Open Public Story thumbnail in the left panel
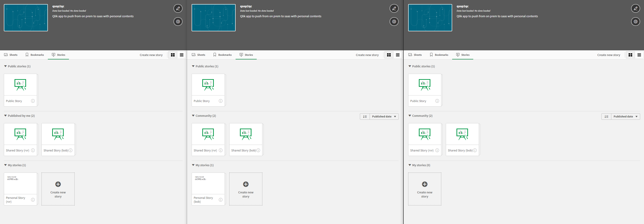The width and height of the screenshot is (644, 224). pos(20,85)
